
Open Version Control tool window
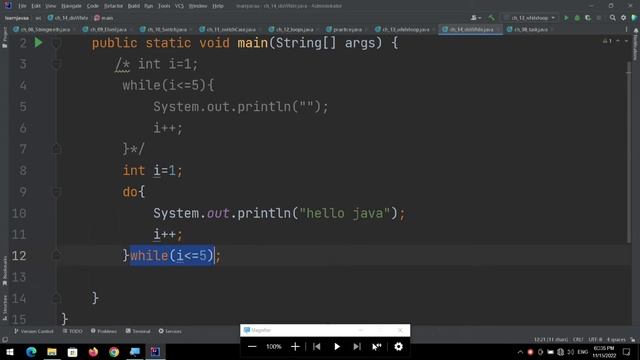pyautogui.click(x=33, y=331)
